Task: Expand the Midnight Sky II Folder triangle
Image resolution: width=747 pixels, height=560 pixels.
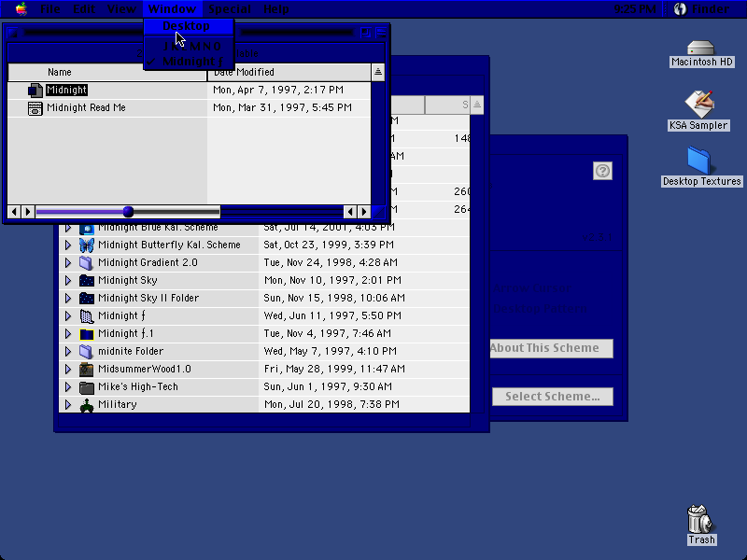Action: pos(68,298)
